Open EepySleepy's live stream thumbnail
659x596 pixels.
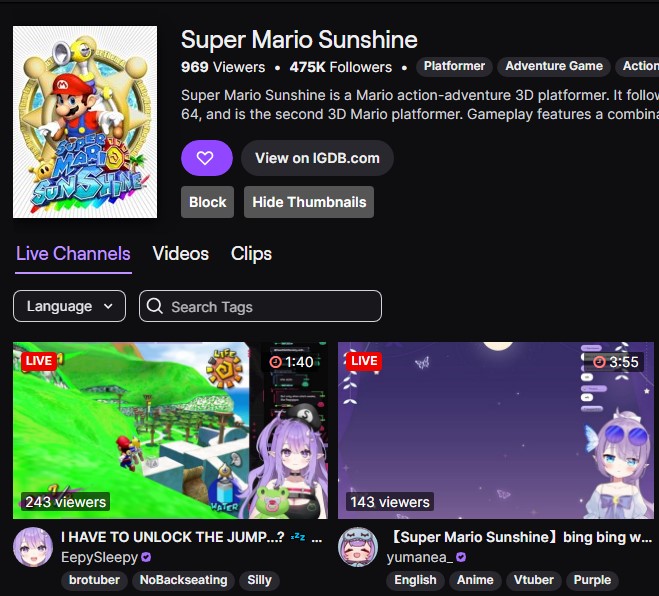[x=170, y=430]
